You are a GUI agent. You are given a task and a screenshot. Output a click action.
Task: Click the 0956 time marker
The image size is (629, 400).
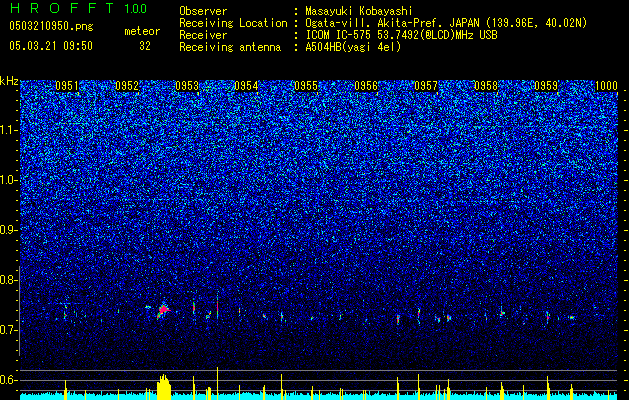366,86
